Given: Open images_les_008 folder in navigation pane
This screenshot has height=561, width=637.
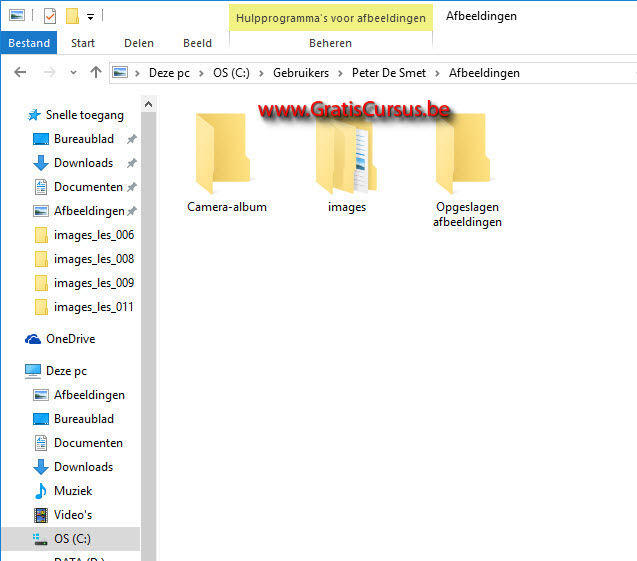Looking at the screenshot, I should 94,259.
